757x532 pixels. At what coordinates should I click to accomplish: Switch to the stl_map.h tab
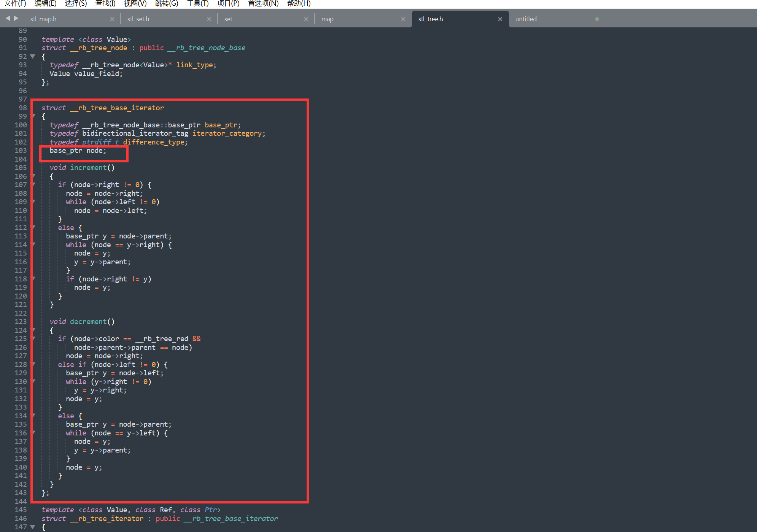(x=43, y=19)
